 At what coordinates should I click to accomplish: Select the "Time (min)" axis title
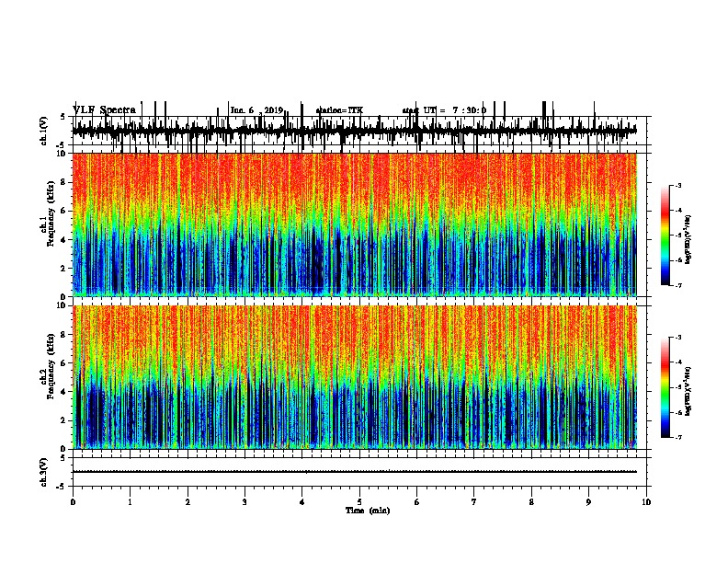(x=368, y=511)
